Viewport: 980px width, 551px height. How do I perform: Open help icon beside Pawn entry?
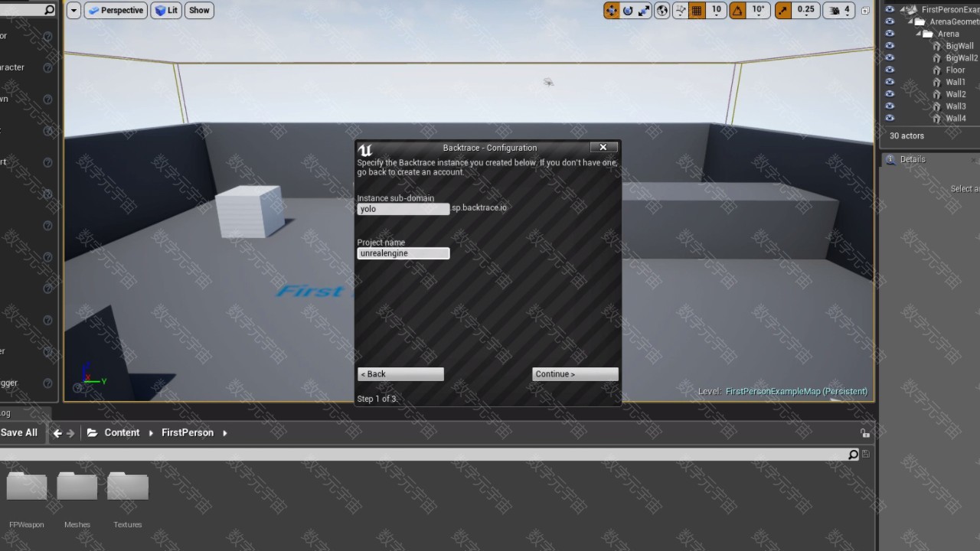point(47,99)
